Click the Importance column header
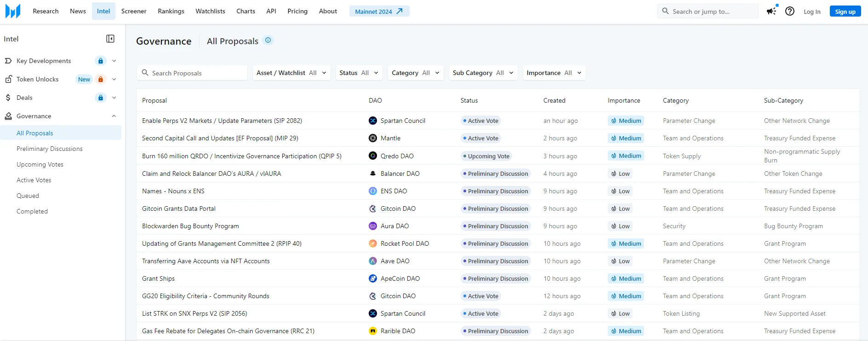 624,100
